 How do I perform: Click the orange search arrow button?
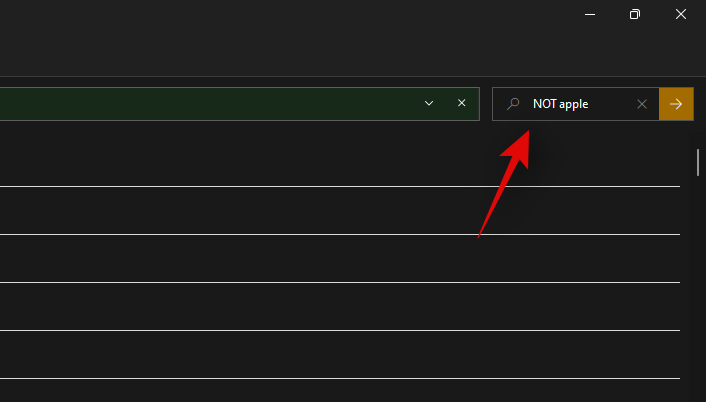(x=676, y=103)
